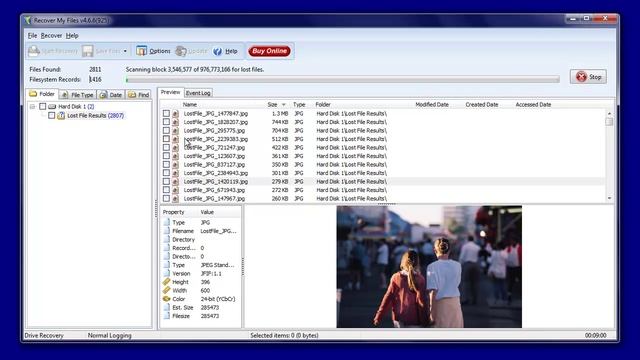This screenshot has width=640, height=360.
Task: Switch to the File Type tab
Action: (x=77, y=95)
